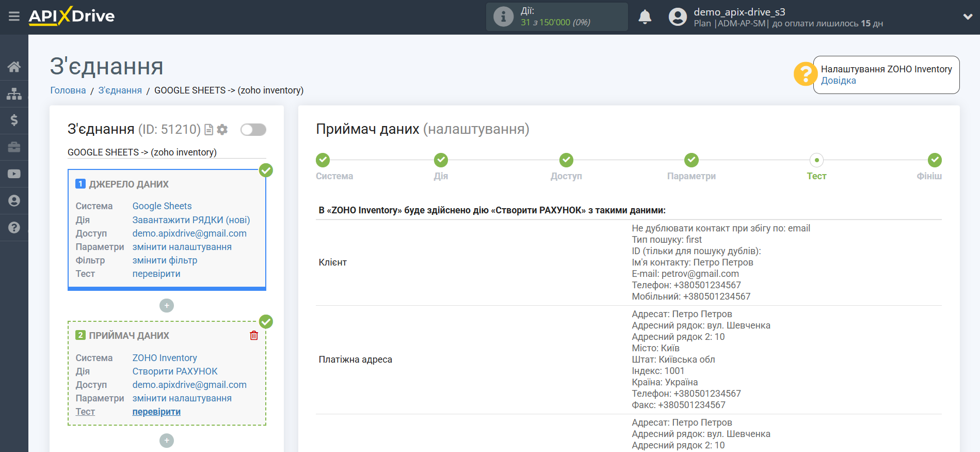The height and width of the screenshot is (452, 980).
Task: Click the actions counter 31 з 150'000
Action: pos(555,22)
